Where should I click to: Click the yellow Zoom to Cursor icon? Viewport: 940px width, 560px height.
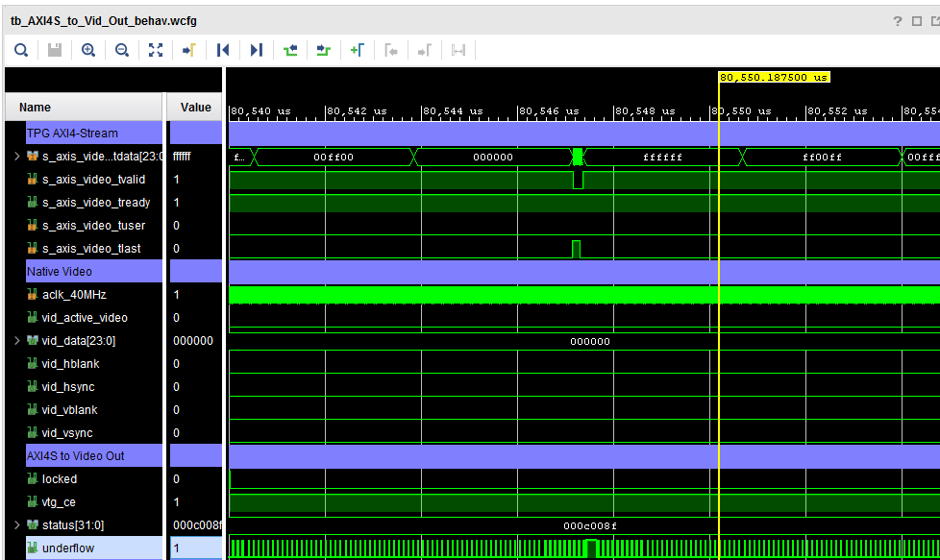click(x=188, y=49)
